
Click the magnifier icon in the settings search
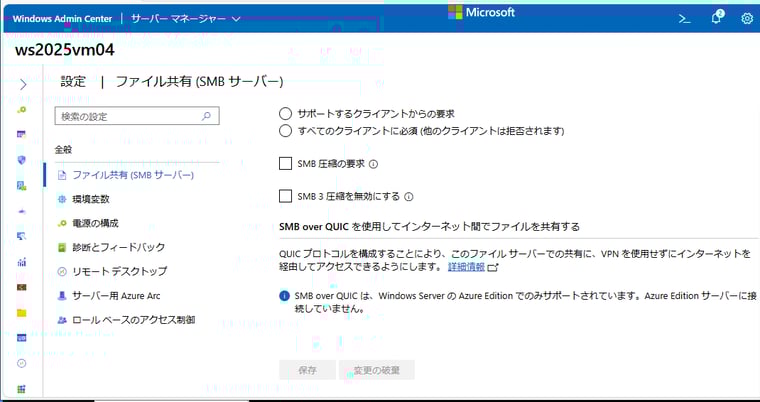point(206,116)
